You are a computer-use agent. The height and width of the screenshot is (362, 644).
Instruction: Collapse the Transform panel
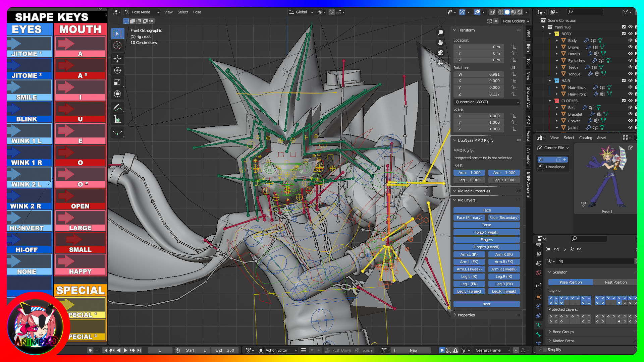(455, 30)
